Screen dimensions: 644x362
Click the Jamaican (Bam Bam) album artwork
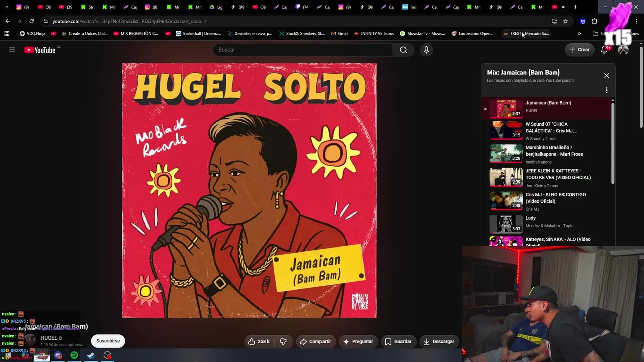click(x=249, y=191)
